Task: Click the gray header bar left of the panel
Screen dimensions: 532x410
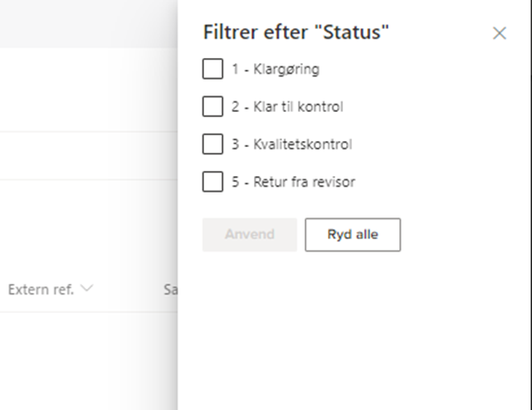Action: pos(83,22)
